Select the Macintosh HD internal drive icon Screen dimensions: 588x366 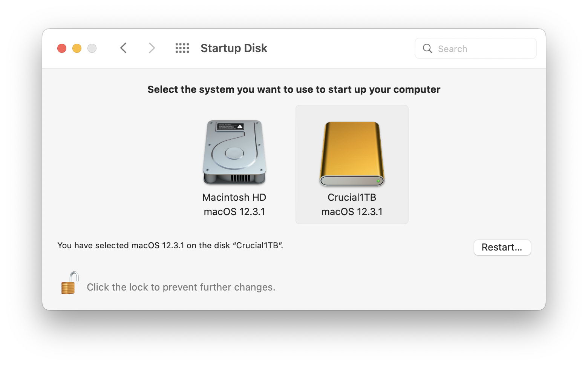pyautogui.click(x=234, y=152)
